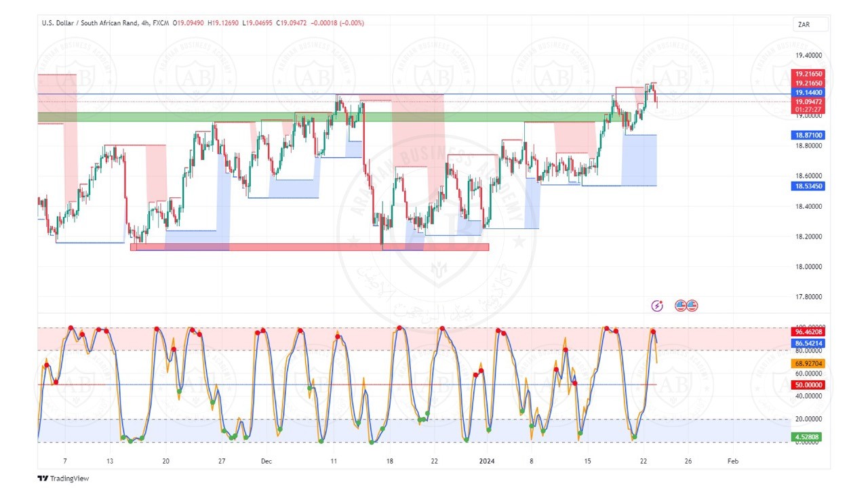The width and height of the screenshot is (868, 488).
Task: Click the second US flag economic event icon
Action: tap(692, 306)
